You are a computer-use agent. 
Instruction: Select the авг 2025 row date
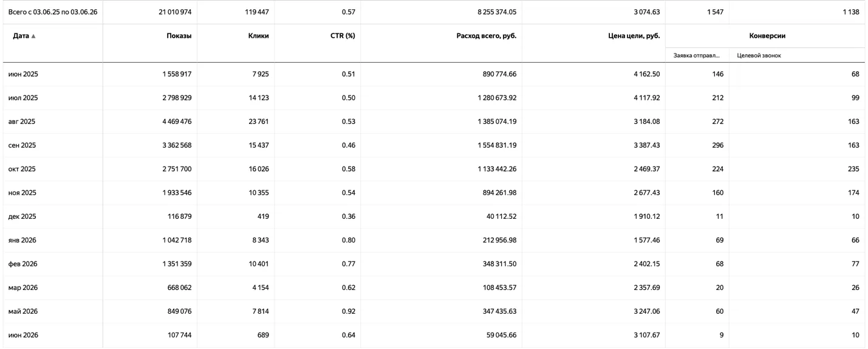pyautogui.click(x=22, y=122)
